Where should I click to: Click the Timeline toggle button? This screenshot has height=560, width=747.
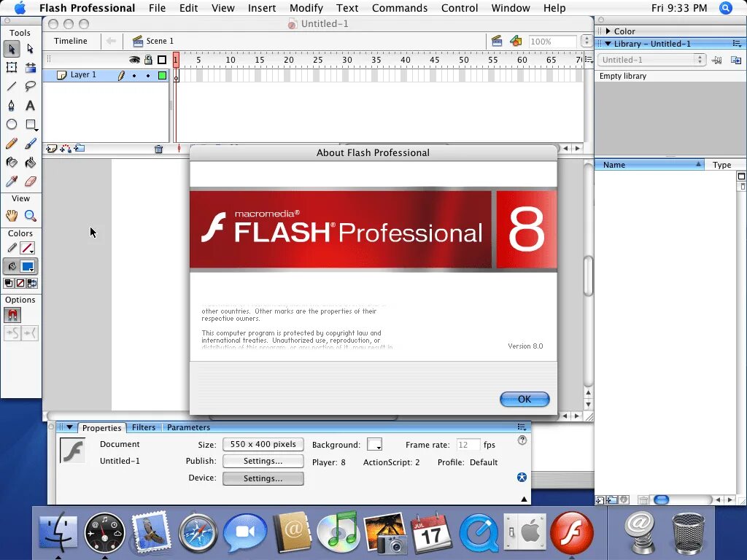point(71,41)
